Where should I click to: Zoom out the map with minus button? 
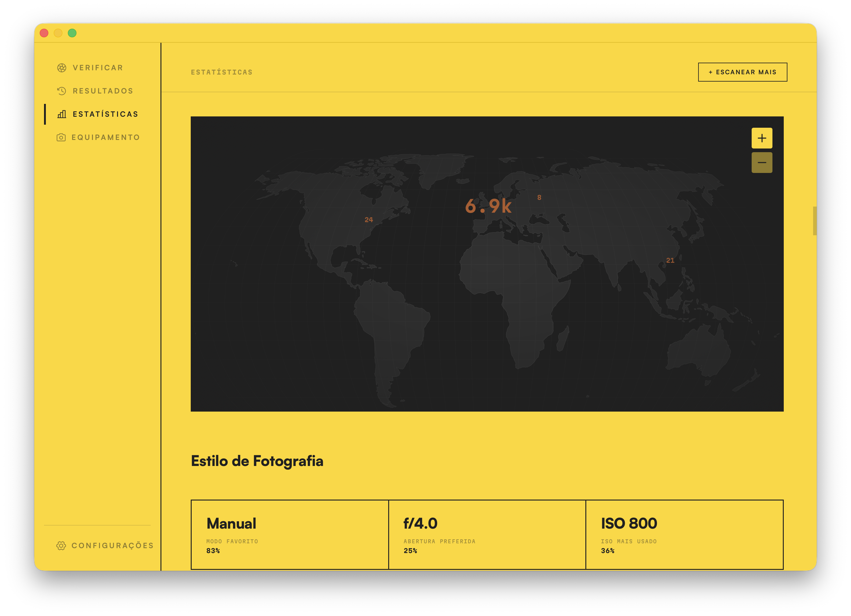click(762, 163)
